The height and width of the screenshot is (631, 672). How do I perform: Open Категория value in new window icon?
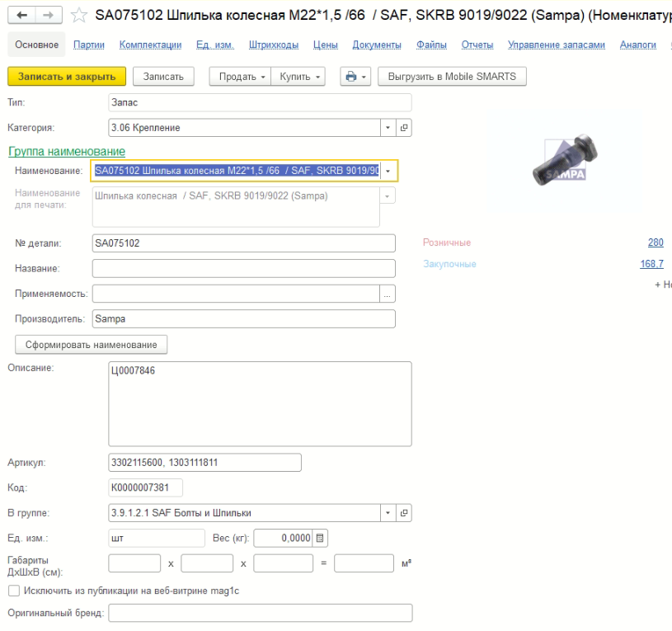[x=404, y=128]
